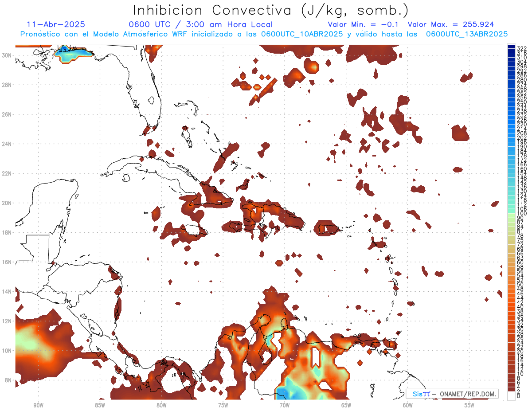Click the latitude label '20N'
This screenshot has width=532, height=411.
(8, 203)
